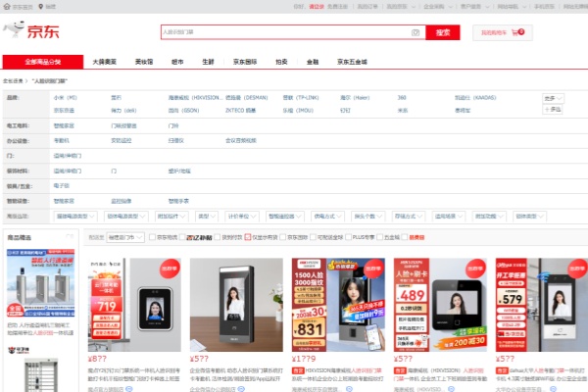The image size is (588, 392).
Task: Open the 拍卖 nav tab
Action: (x=281, y=62)
